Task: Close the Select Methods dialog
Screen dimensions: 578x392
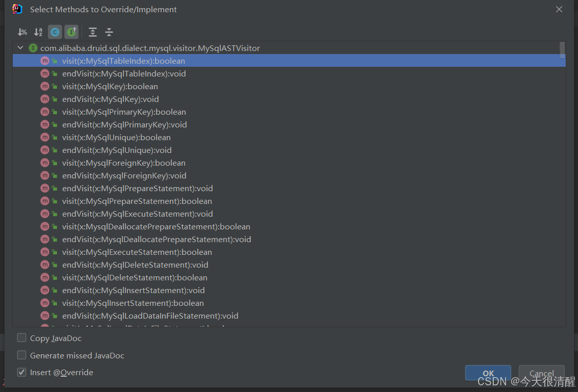Action: [559, 9]
